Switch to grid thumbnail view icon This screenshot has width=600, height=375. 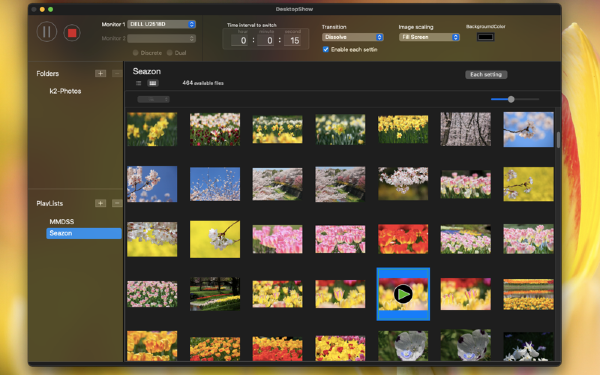153,83
